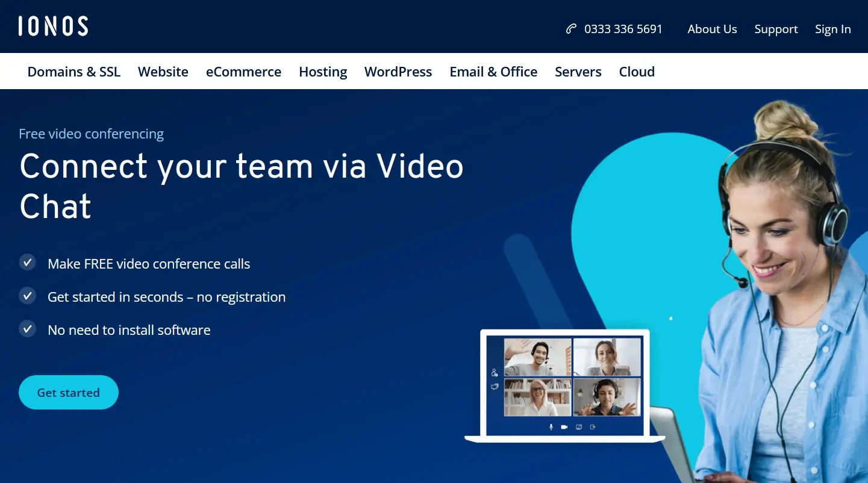Click the Sign In link
Screen dimensions: 868x483
coord(832,28)
